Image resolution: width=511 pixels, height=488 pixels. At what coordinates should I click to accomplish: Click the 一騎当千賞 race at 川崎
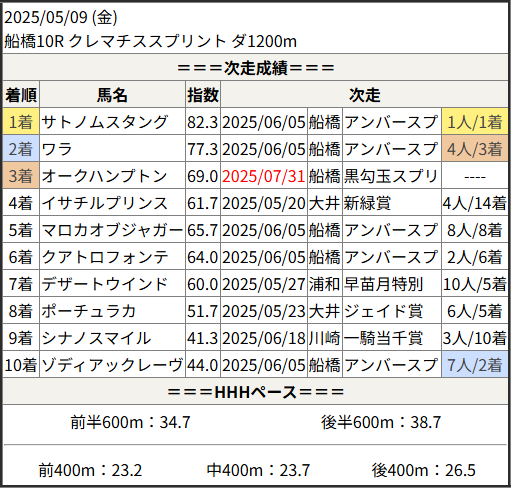[383, 338]
